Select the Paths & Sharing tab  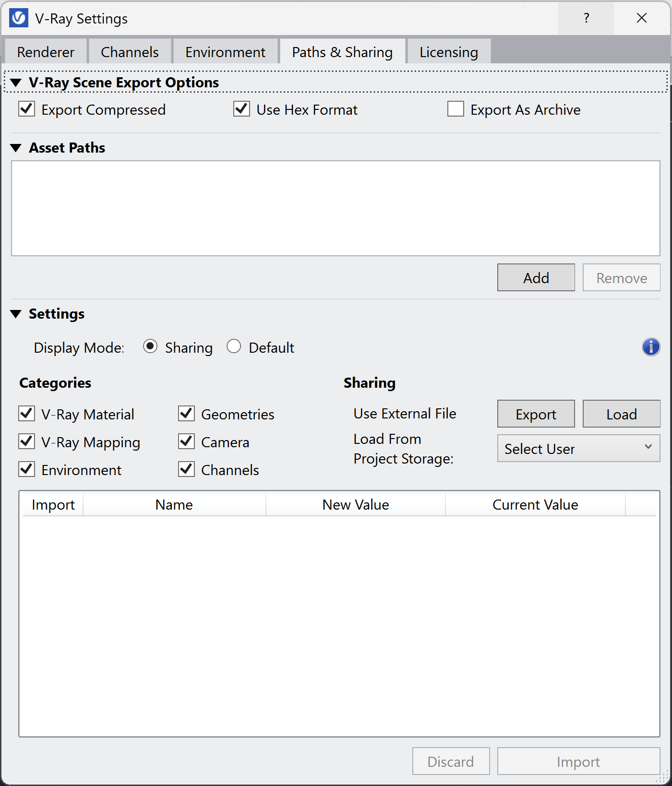click(x=343, y=51)
